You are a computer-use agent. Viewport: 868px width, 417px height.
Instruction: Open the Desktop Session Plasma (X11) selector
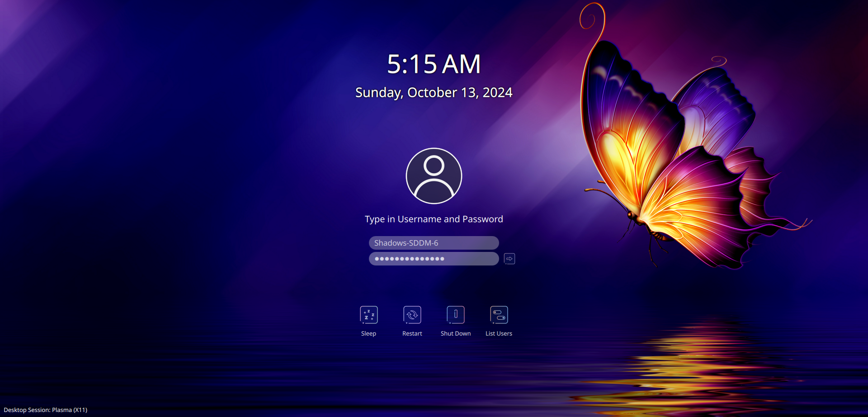[x=46, y=410]
